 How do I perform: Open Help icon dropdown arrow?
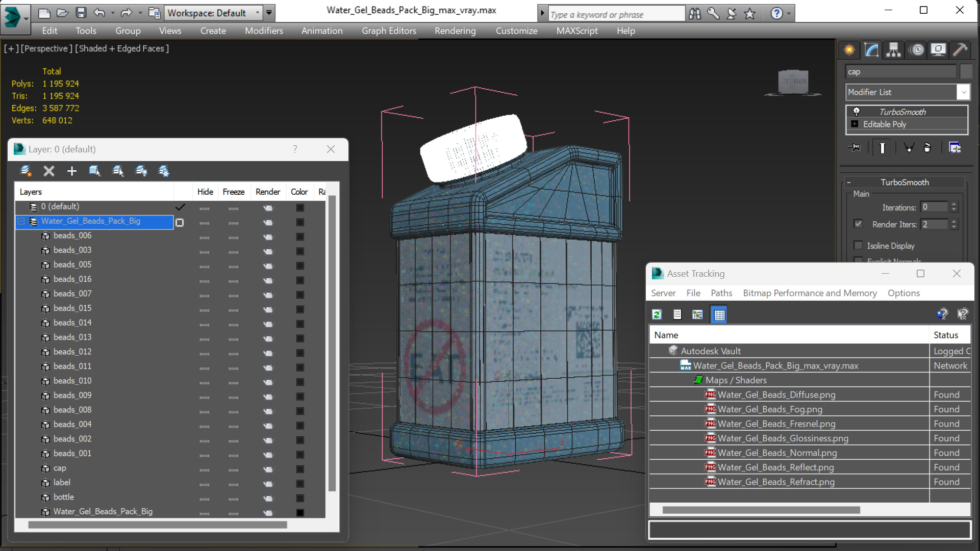click(x=789, y=14)
